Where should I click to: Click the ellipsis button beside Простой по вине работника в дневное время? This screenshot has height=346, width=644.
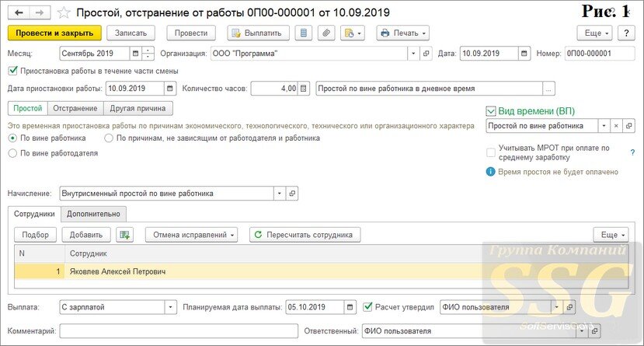(548, 89)
